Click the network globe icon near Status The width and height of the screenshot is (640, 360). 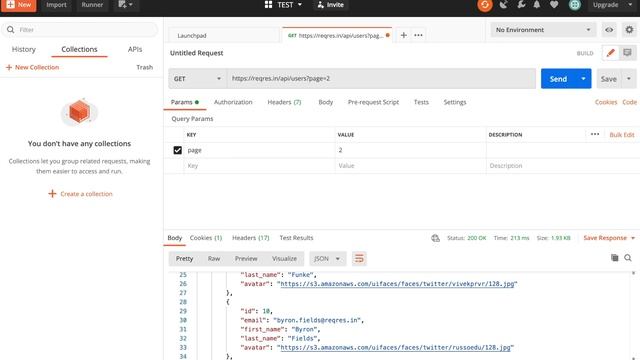[436, 238]
